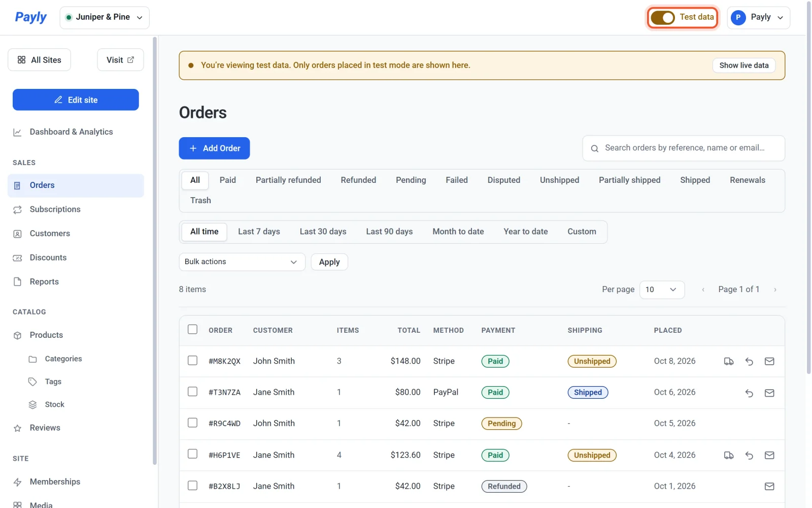
Task: Open Dashboard & Analytics in the sidebar
Action: (x=76, y=132)
